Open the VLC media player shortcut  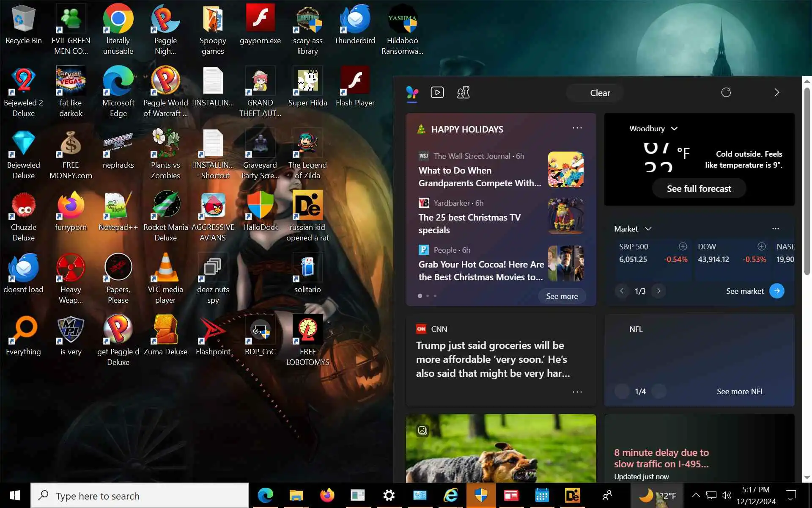[x=165, y=268]
